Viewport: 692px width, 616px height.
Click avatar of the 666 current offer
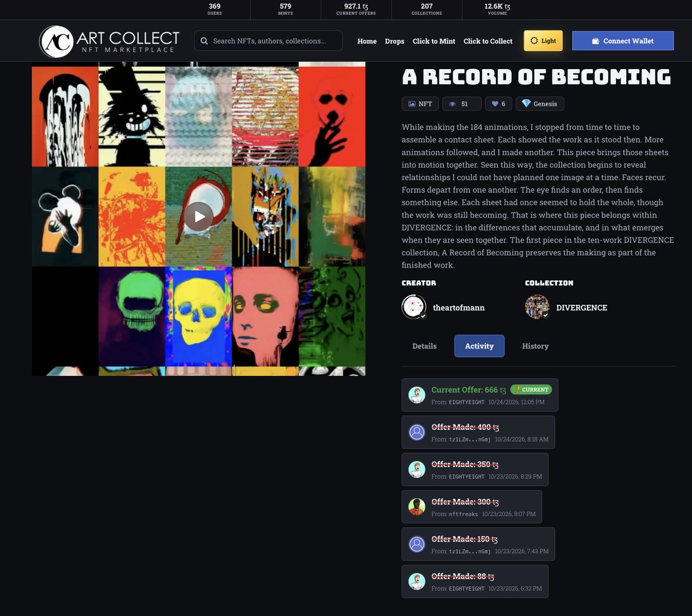tap(417, 395)
